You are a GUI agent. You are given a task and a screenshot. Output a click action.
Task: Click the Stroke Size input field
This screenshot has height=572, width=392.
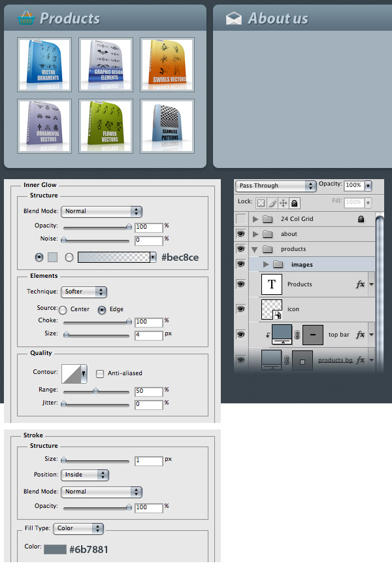149,461
